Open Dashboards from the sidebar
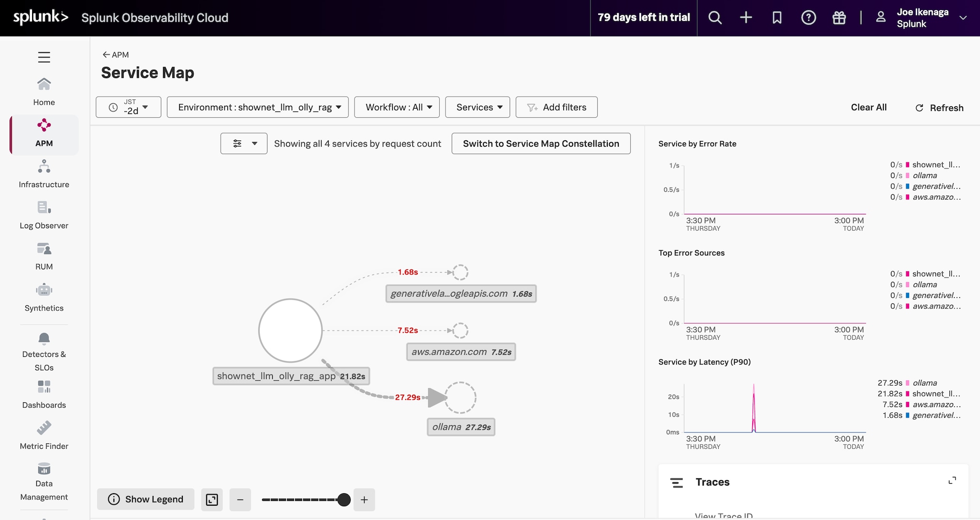980x520 pixels. (x=44, y=395)
